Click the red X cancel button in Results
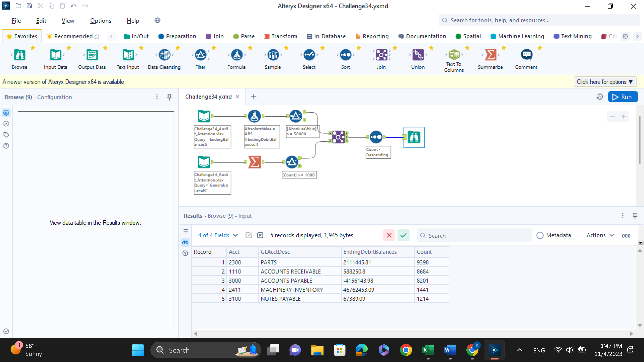644x362 pixels. click(389, 235)
